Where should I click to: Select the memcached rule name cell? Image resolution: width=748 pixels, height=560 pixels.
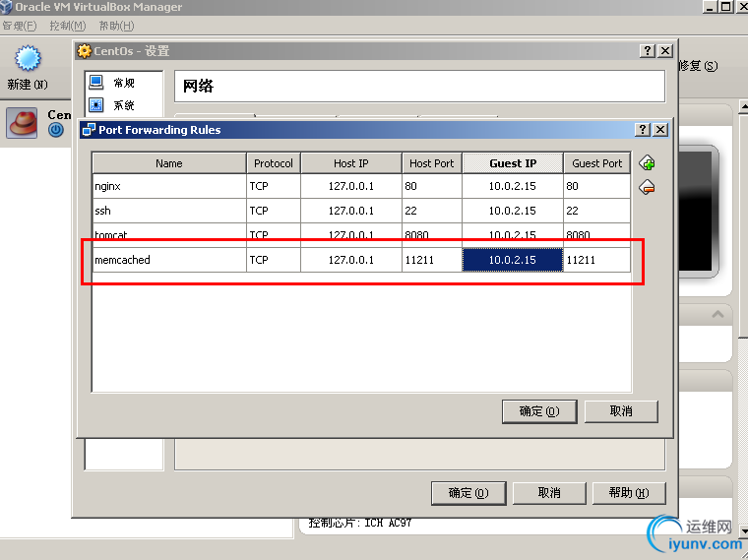click(169, 260)
